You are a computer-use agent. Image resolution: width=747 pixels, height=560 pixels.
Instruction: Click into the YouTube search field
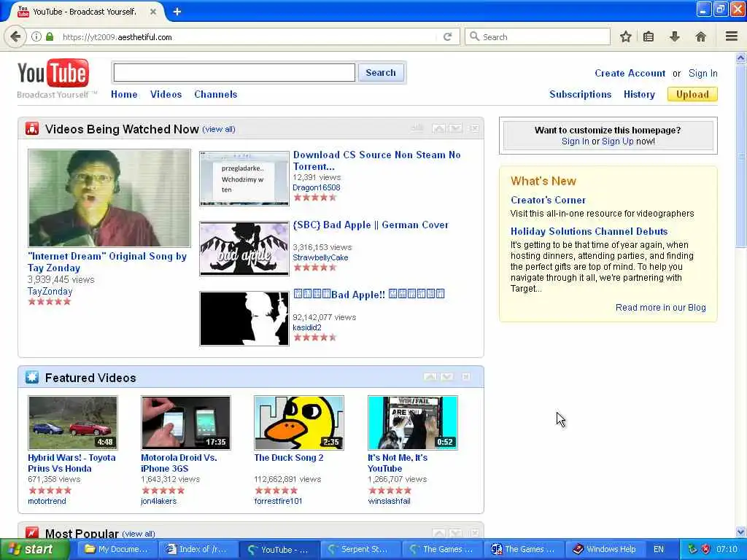[x=234, y=72]
